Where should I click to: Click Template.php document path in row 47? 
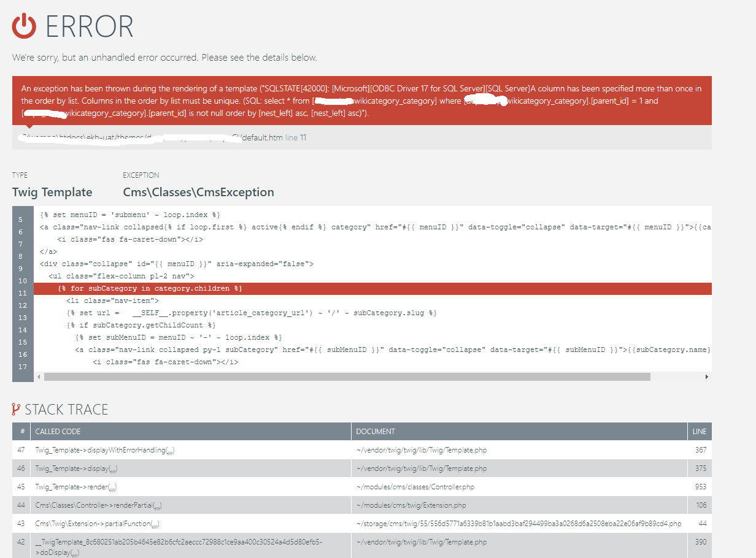click(x=422, y=450)
